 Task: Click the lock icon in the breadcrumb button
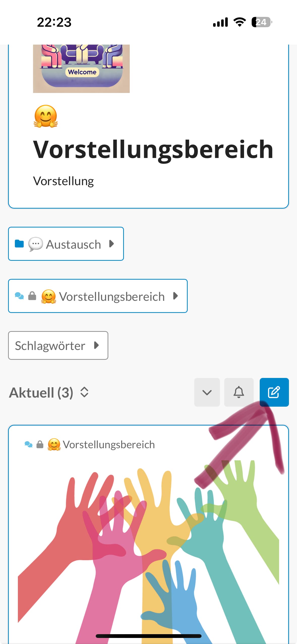(x=32, y=296)
